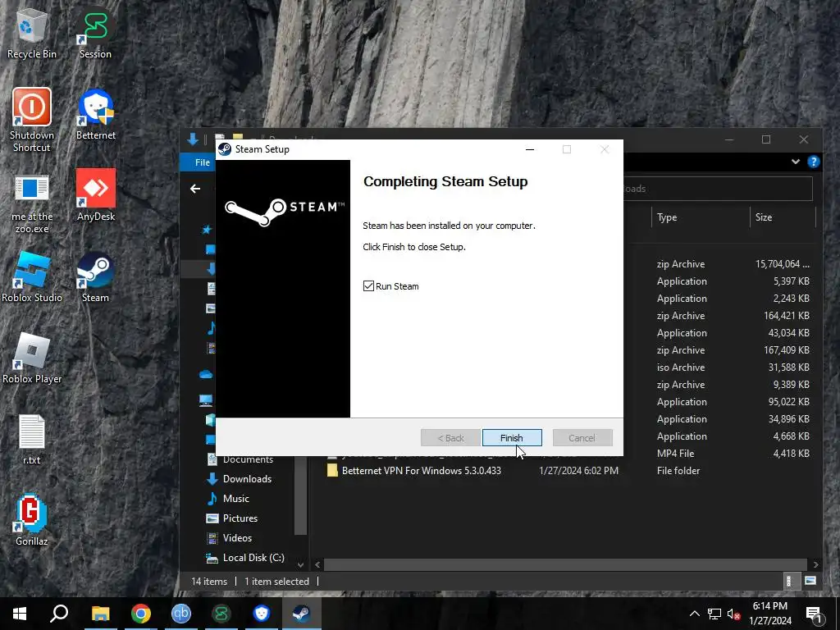840x630 pixels.
Task: Open the Windows Start menu
Action: (x=20, y=614)
